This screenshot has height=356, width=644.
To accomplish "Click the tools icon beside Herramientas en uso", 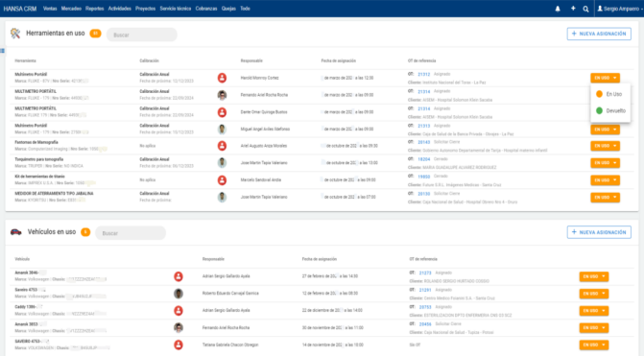I will [x=15, y=34].
